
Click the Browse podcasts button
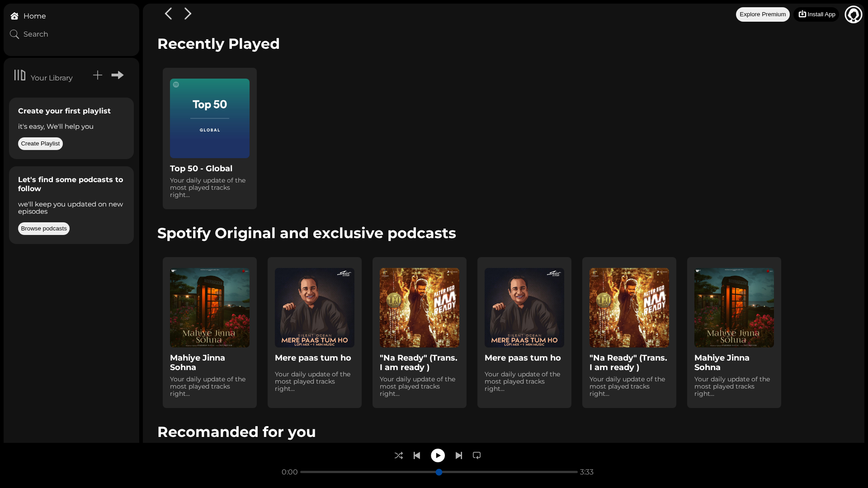click(x=44, y=229)
